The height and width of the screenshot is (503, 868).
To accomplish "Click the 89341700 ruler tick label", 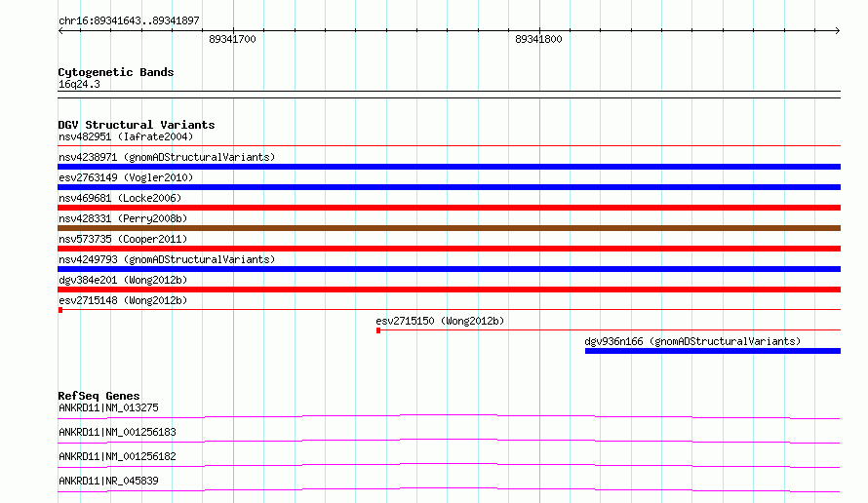I will tap(232, 39).
